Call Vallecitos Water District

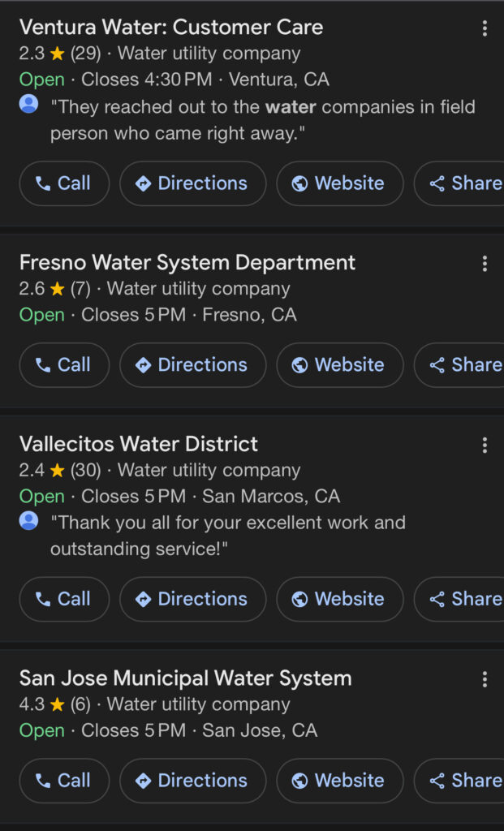pos(64,599)
